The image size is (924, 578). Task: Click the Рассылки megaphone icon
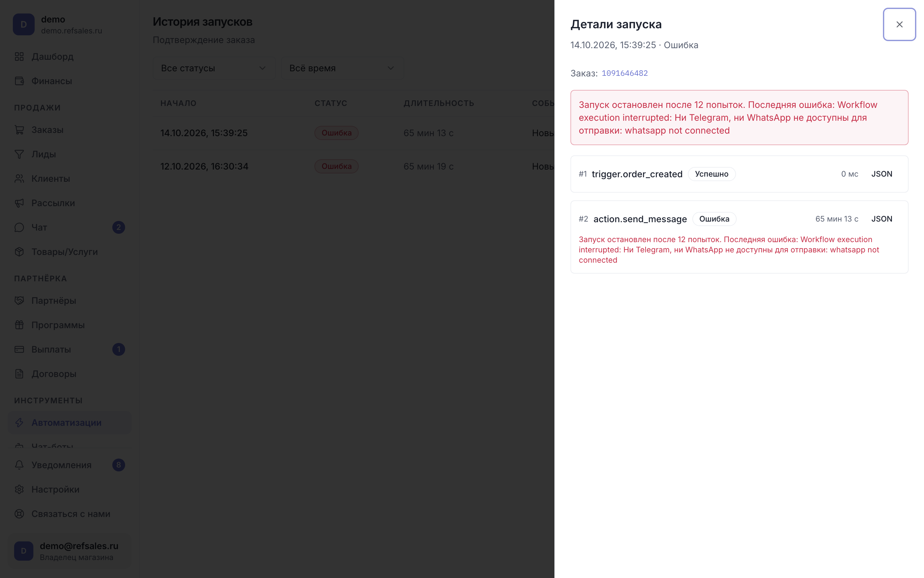tap(19, 203)
